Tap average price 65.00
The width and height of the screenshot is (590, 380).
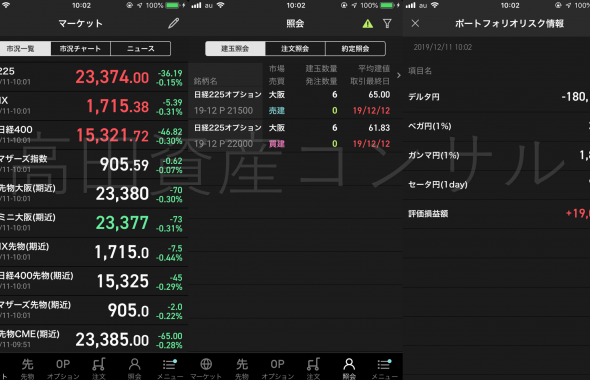379,94
